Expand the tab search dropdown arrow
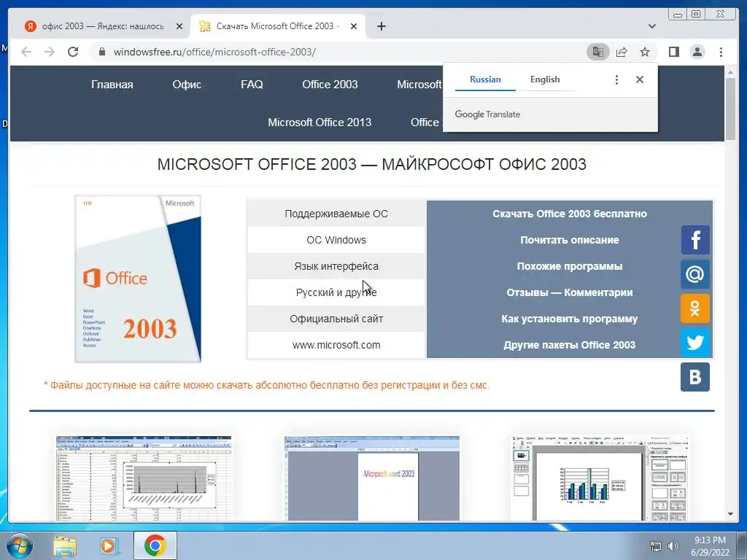The width and height of the screenshot is (747, 560). coord(652,26)
